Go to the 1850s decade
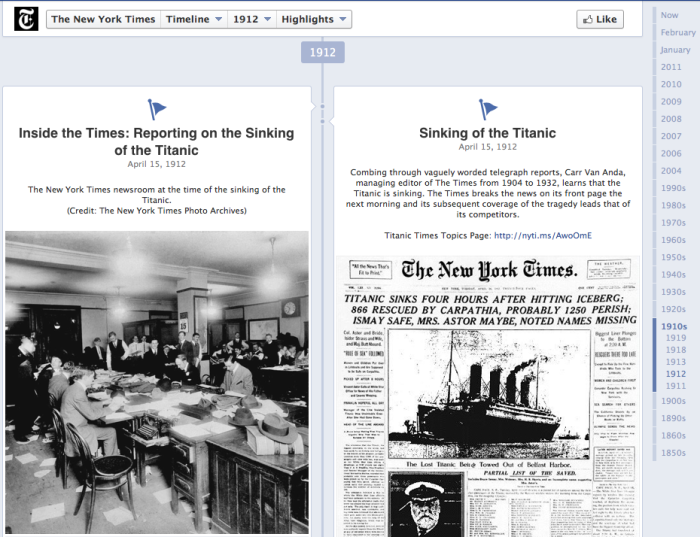 pos(673,453)
